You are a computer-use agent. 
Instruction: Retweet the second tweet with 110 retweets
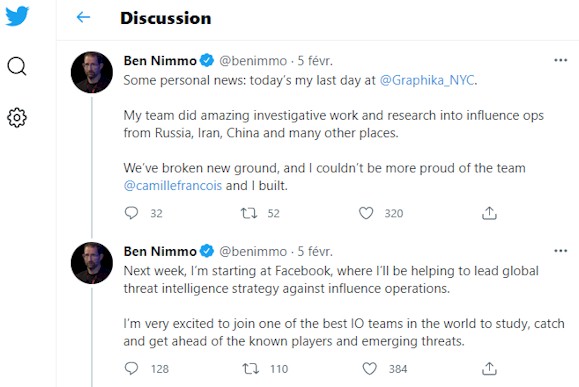pos(250,369)
